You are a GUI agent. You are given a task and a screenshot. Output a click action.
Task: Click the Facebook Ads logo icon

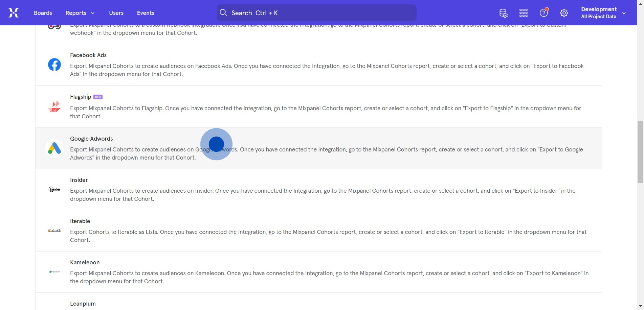tap(54, 65)
